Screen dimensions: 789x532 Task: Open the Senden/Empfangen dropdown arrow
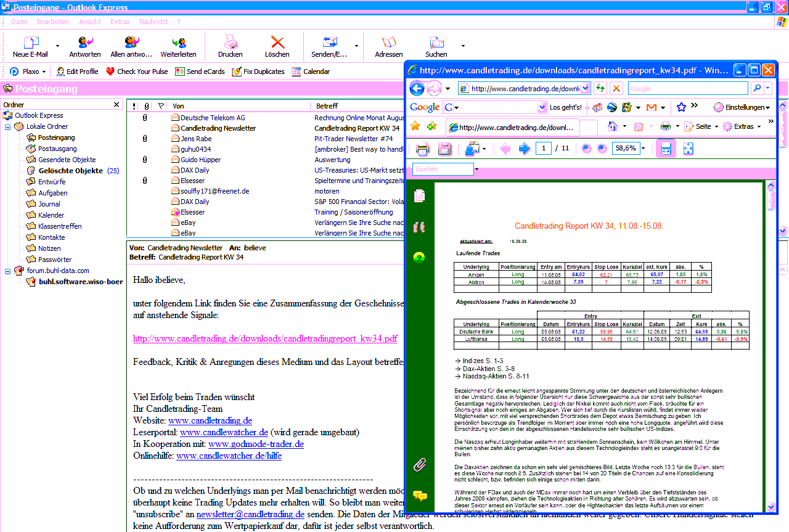356,46
